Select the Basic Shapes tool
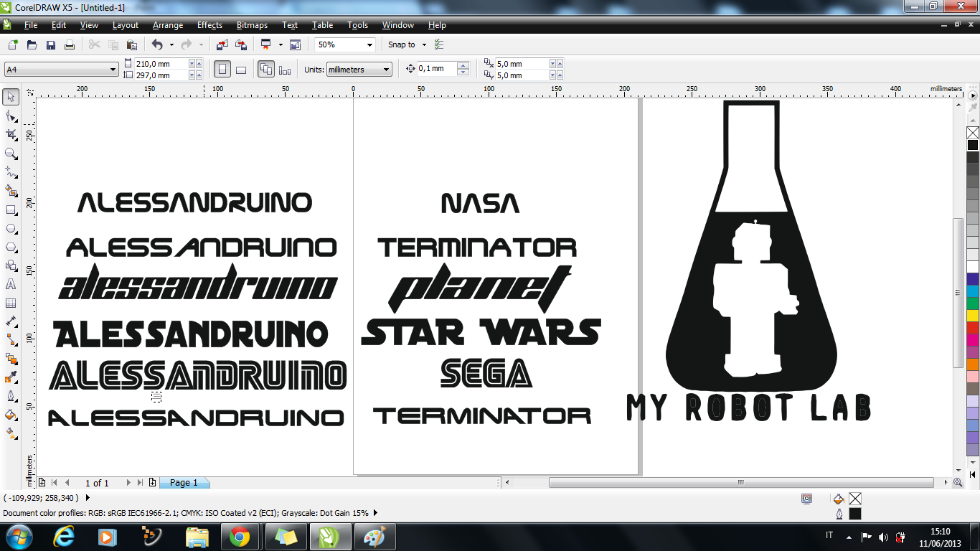Viewport: 980px width, 551px height. click(11, 265)
